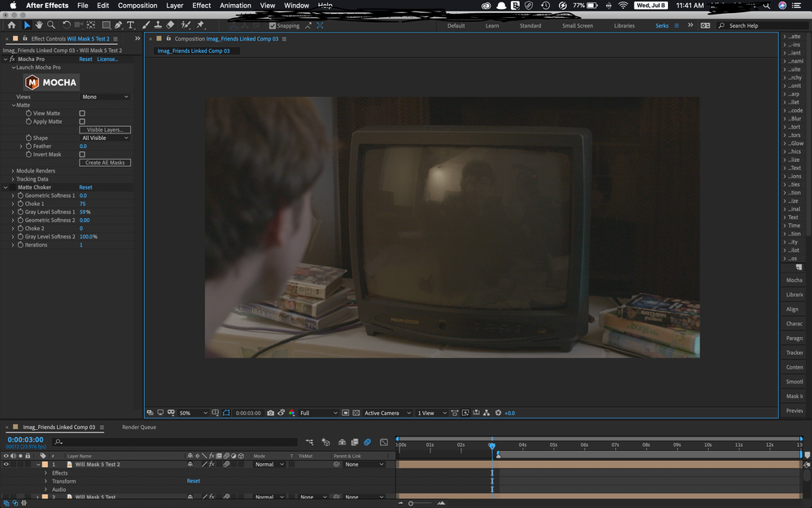
Task: Enable the Apply Matte checkbox
Action: (x=82, y=122)
